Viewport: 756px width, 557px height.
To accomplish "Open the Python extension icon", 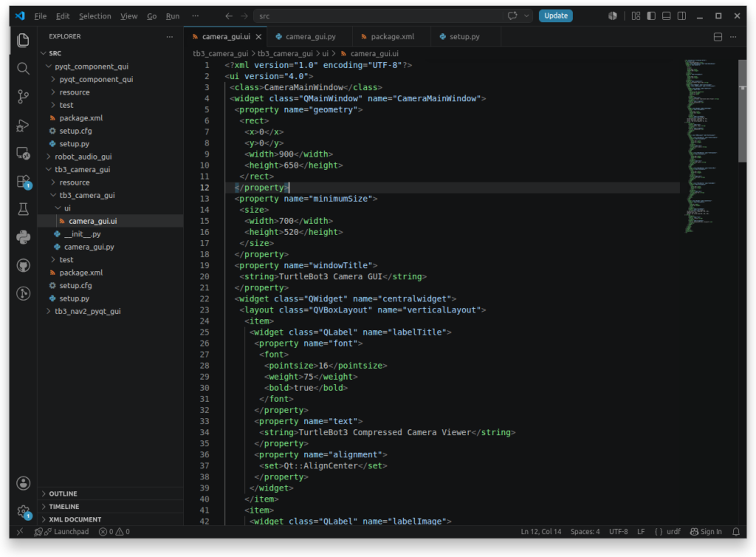I will (x=23, y=237).
